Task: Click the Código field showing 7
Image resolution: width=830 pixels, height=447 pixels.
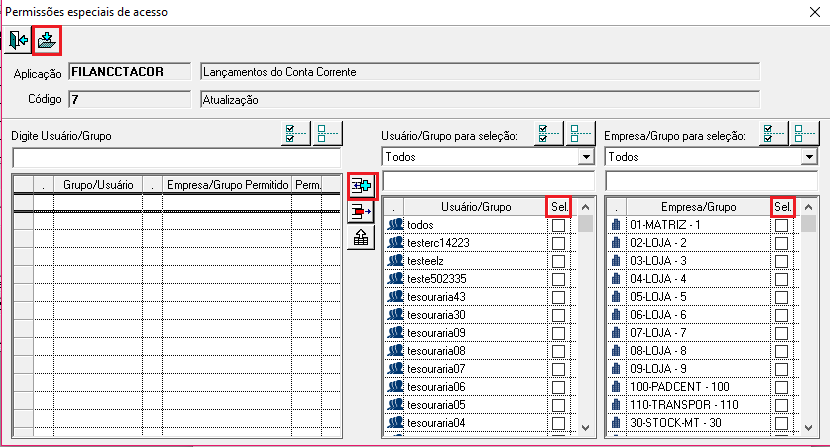Action: coord(130,99)
